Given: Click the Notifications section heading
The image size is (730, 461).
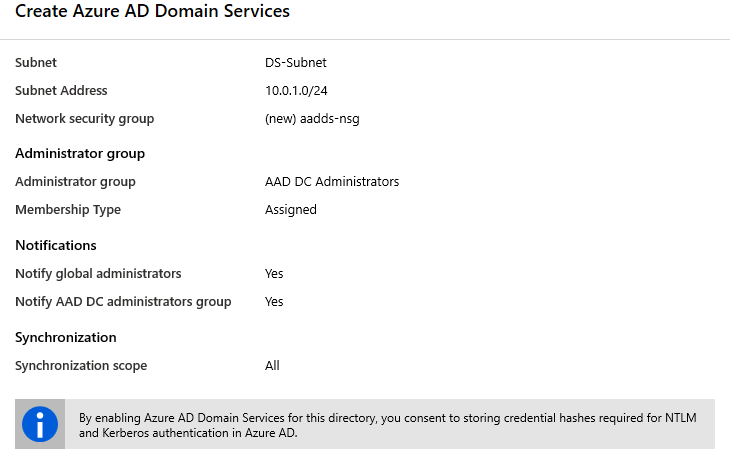Looking at the screenshot, I should click(56, 245).
